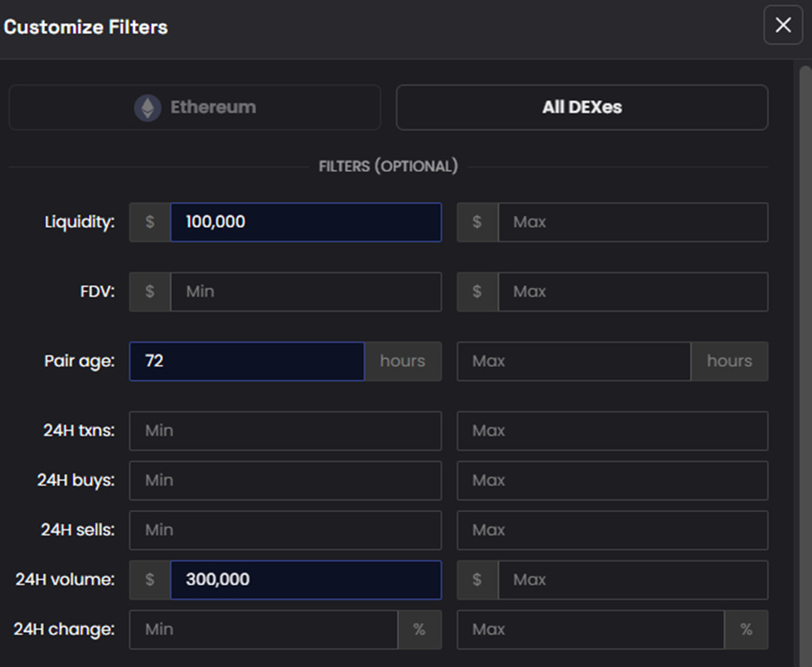Viewport: 812px width, 667px height.
Task: Click the Liquidity Max input field
Action: click(633, 222)
